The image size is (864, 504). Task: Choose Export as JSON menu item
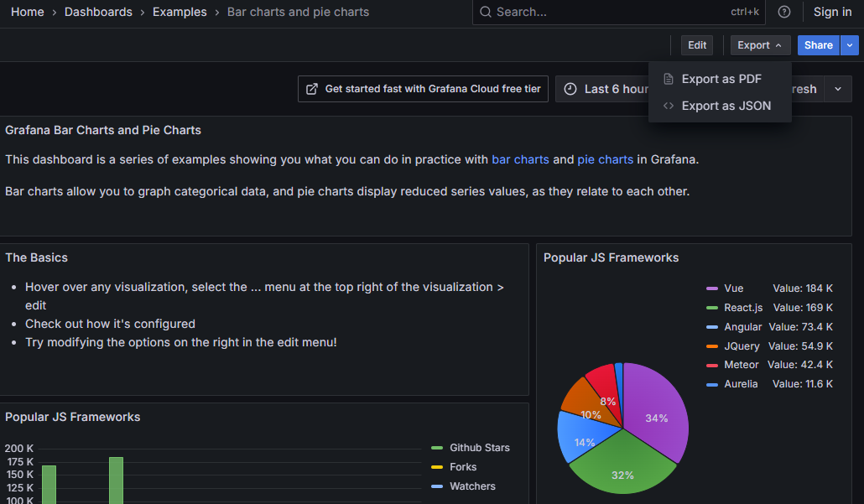[x=726, y=106]
